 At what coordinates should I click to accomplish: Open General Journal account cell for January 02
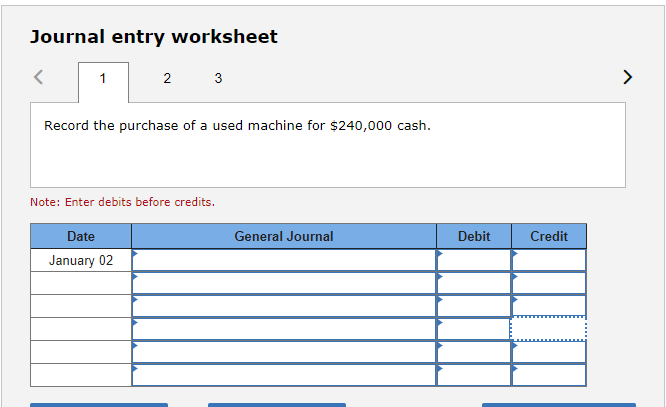pyautogui.click(x=284, y=260)
